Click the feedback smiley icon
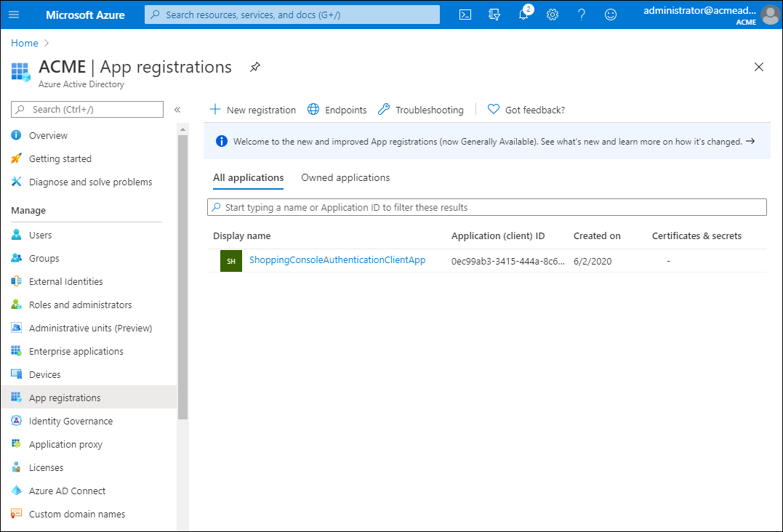Image resolution: width=783 pixels, height=532 pixels. coord(611,15)
